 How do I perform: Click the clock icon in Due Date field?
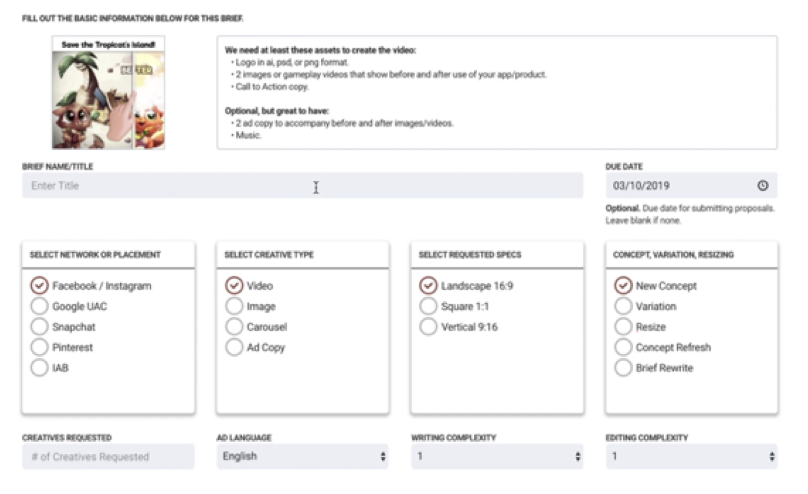pyautogui.click(x=763, y=186)
